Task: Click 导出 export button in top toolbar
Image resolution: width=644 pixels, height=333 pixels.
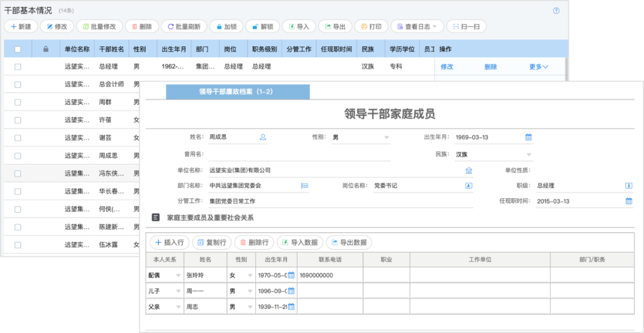Action: tap(335, 26)
